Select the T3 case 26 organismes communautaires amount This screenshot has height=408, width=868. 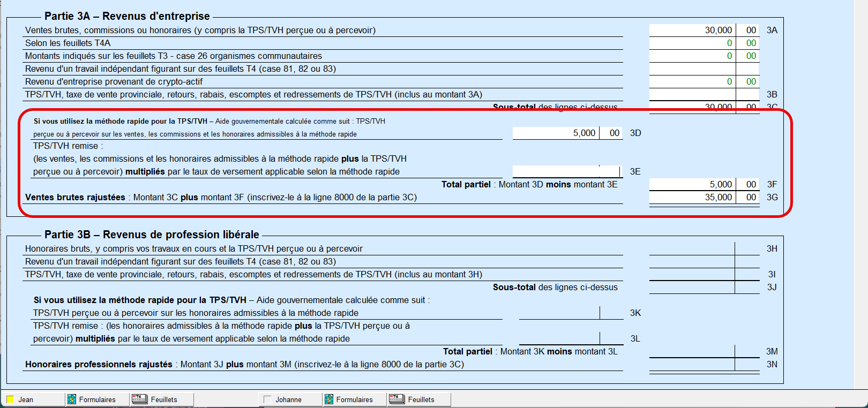704,56
